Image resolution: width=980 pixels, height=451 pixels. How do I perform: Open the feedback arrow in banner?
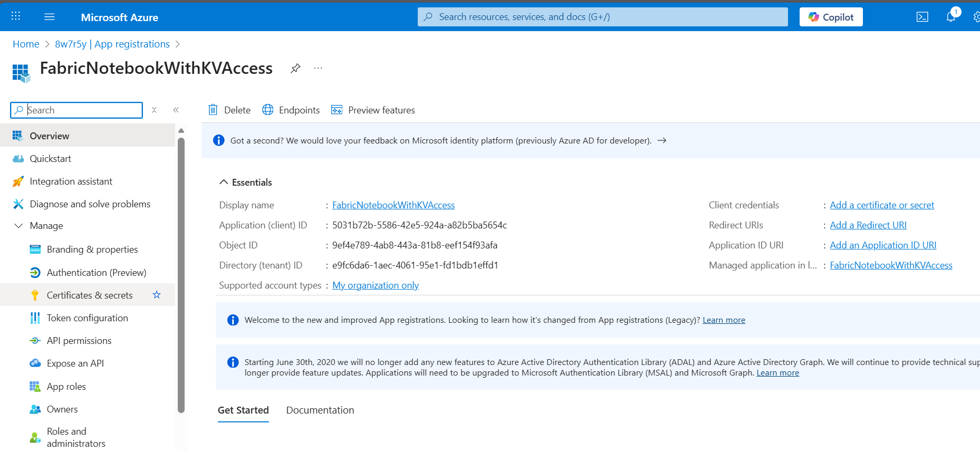pos(662,140)
